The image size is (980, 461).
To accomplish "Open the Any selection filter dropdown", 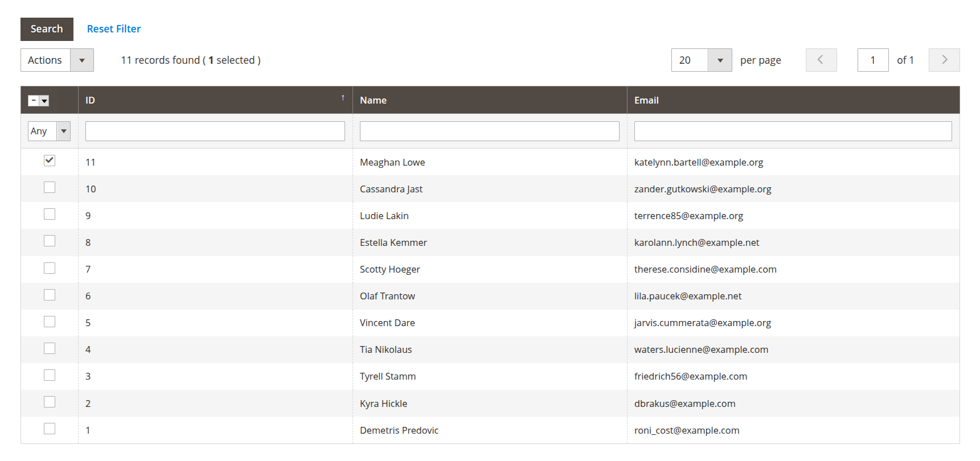I will coord(49,131).
